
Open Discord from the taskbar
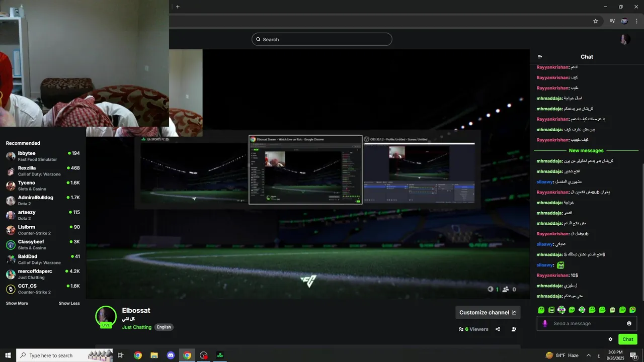click(x=171, y=355)
